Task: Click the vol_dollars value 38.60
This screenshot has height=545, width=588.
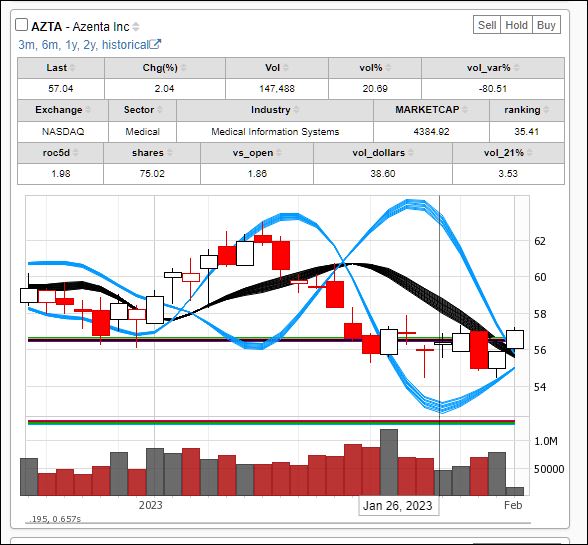Action: (383, 174)
